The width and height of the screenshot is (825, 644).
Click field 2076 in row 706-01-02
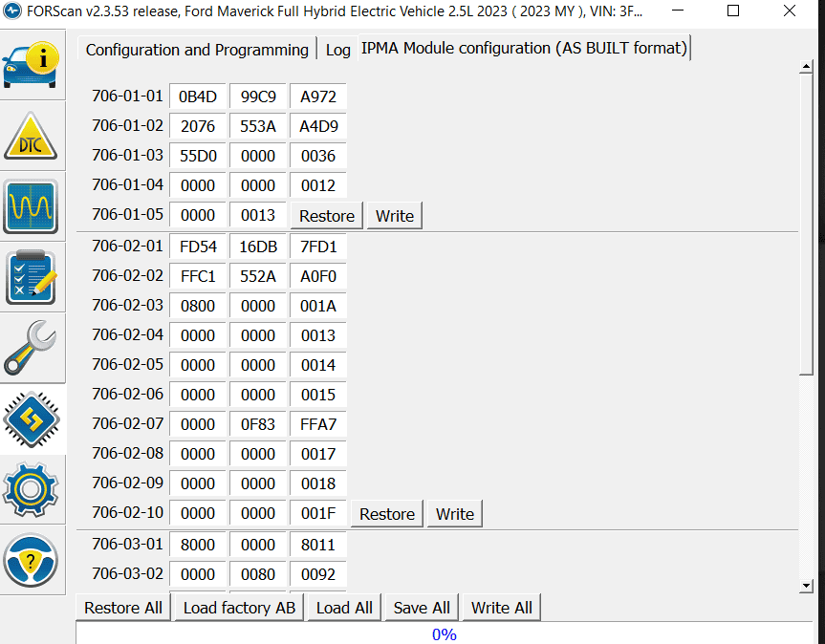point(198,126)
